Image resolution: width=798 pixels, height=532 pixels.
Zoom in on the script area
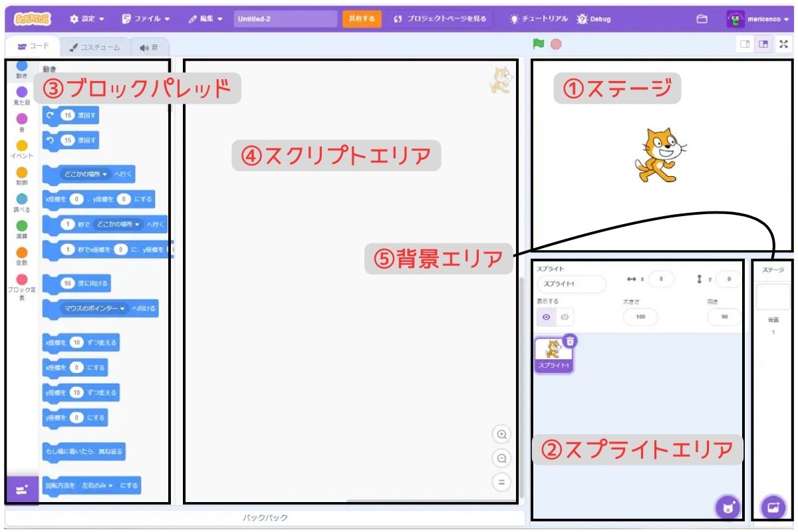tap(501, 434)
